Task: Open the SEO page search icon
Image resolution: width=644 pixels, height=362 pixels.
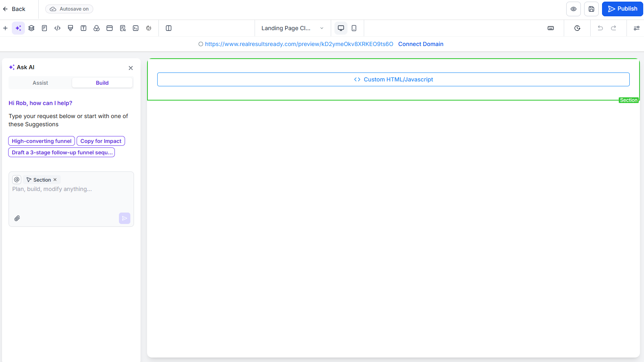Action: click(x=123, y=28)
